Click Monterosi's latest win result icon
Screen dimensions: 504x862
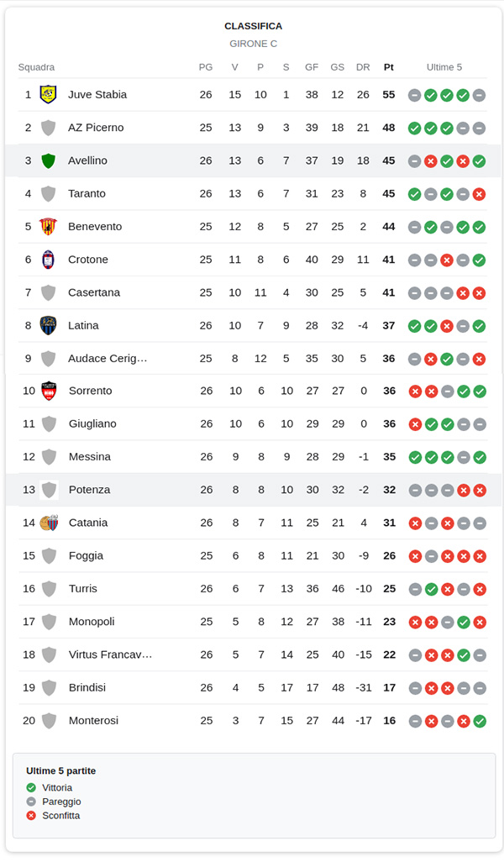(480, 721)
